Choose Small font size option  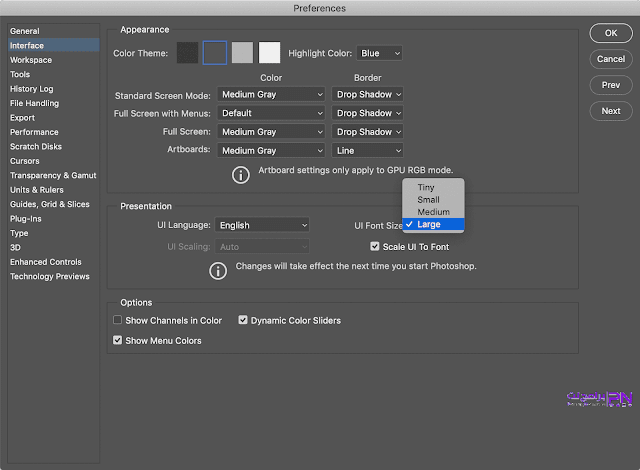tap(433, 200)
